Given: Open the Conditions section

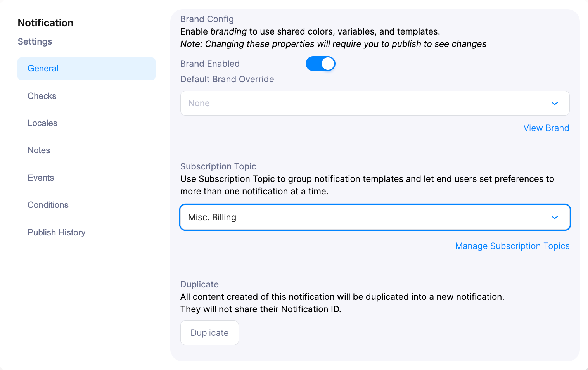Looking at the screenshot, I should click(48, 205).
